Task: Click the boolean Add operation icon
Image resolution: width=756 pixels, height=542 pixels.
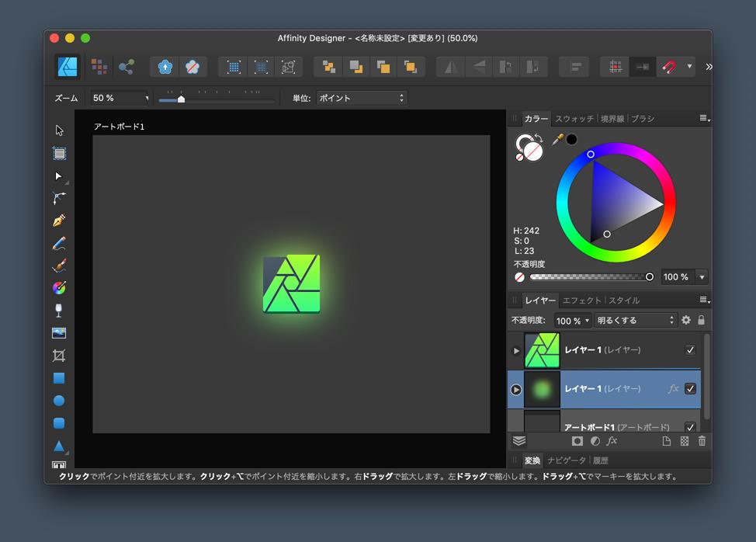Action: point(329,67)
